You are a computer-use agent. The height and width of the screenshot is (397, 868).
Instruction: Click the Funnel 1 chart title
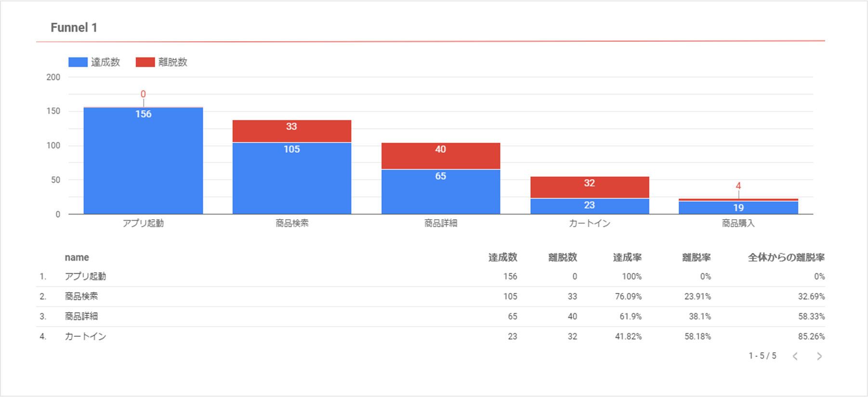(x=74, y=27)
